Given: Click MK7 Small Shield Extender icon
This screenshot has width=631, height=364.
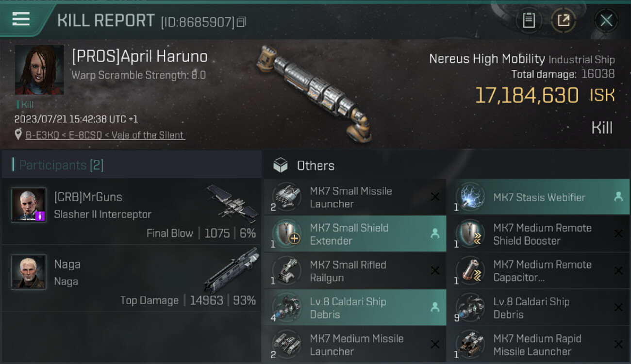Looking at the screenshot, I should (286, 234).
